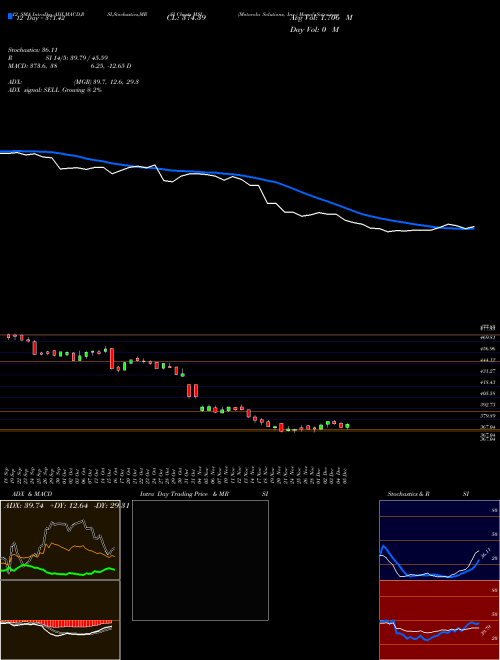
Task: Click the (MGR) 39.7, 12.6, 29.3 values
Action: (x=106, y=82)
